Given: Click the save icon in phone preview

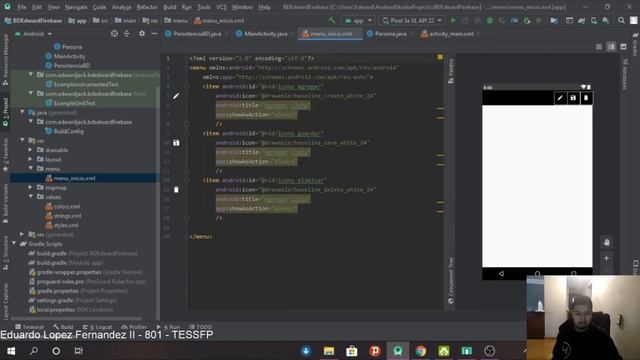Looking at the screenshot, I should 573,98.
